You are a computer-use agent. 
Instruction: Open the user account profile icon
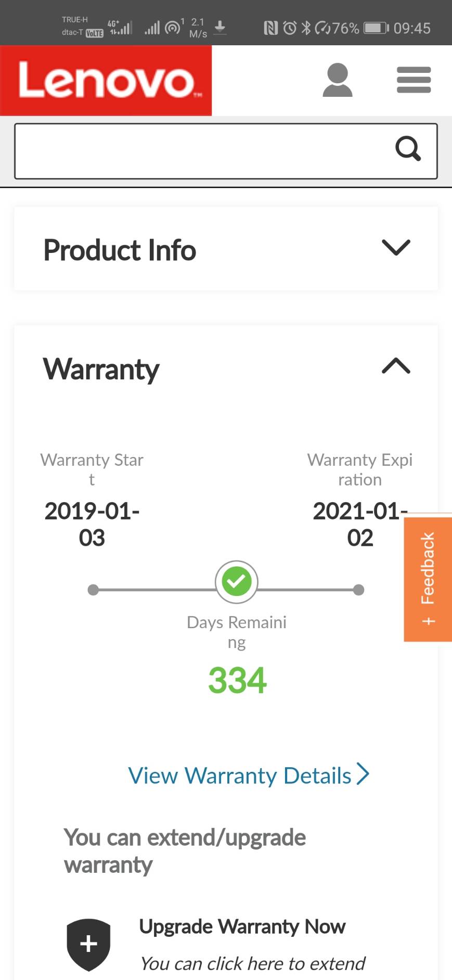coord(338,80)
